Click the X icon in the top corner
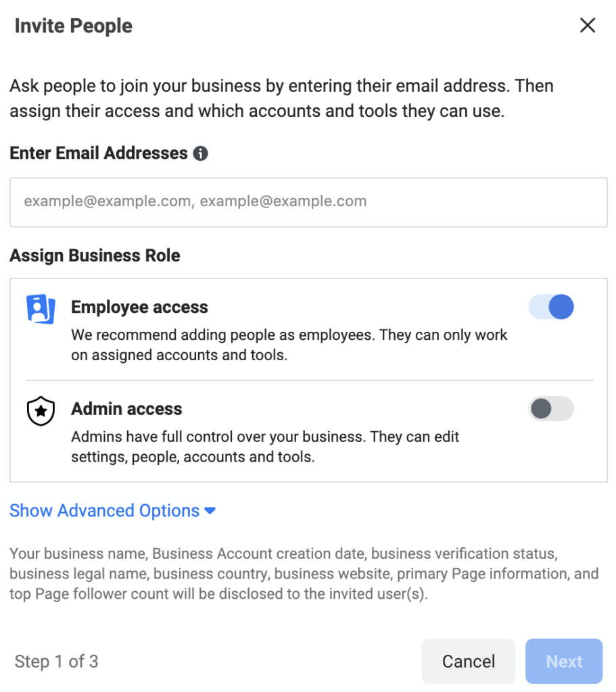Screen dimensions: 616x692 [x=587, y=25]
